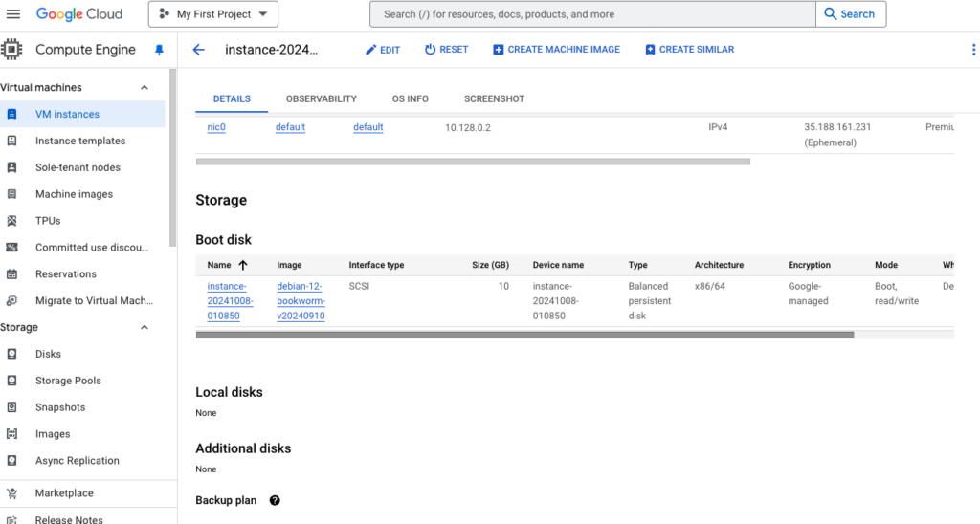Viewport: 980px width, 524px height.
Task: Click the Size (GB) column header
Action: point(490,265)
